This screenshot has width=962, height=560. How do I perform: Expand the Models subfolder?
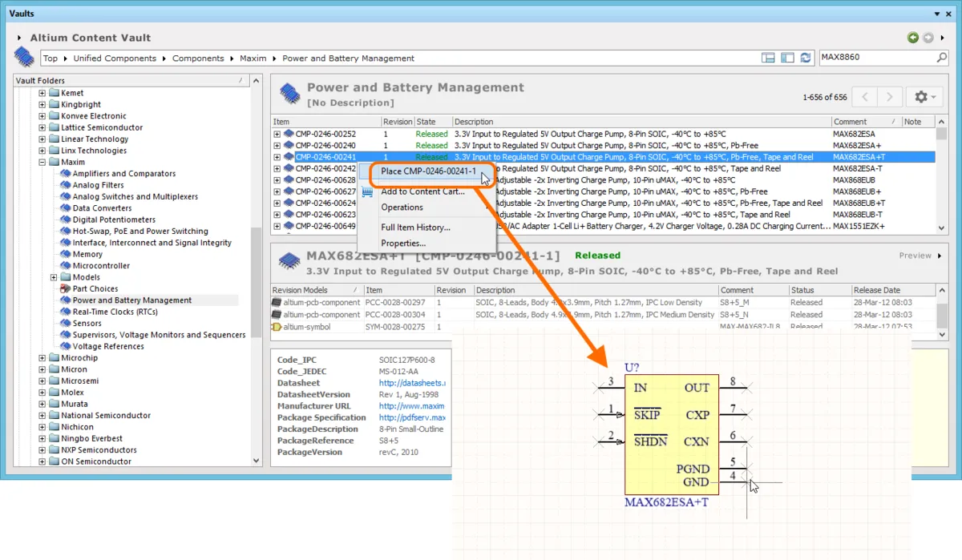tap(55, 277)
